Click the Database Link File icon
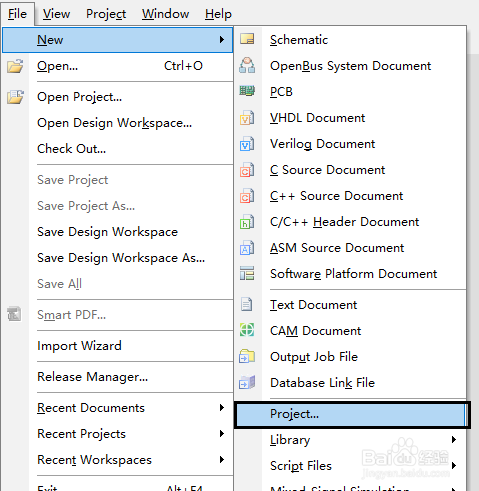Image resolution: width=479 pixels, height=491 pixels. pyautogui.click(x=247, y=382)
